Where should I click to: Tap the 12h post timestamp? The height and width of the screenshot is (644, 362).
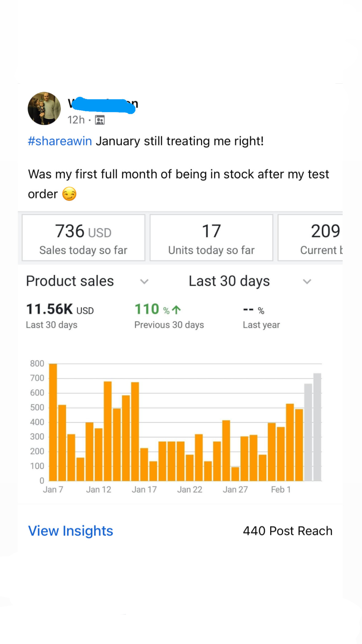pyautogui.click(x=76, y=120)
